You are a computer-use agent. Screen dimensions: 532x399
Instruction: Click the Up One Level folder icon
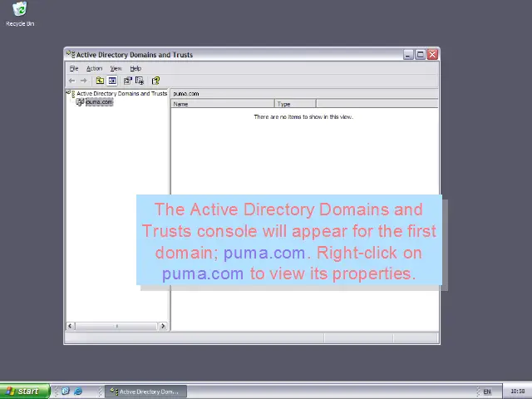coord(100,81)
